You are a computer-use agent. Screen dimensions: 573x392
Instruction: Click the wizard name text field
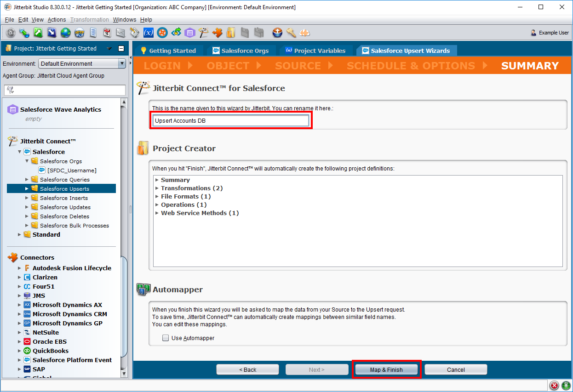point(231,121)
